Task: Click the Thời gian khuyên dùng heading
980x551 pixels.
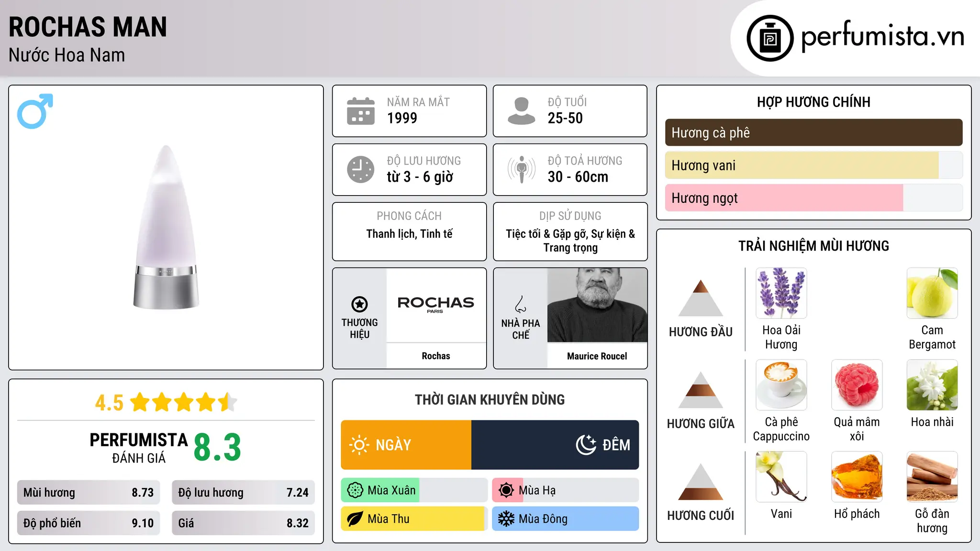Action: (490, 399)
